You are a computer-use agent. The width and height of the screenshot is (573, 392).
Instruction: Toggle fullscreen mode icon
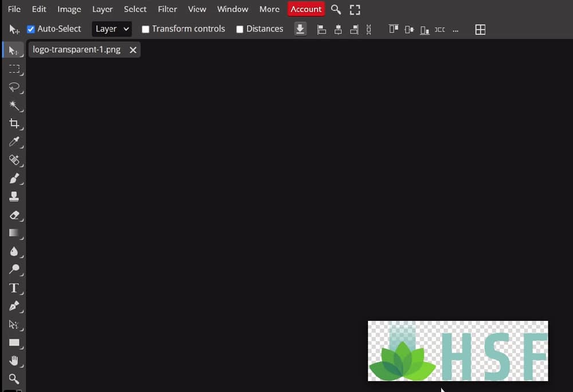point(355,10)
